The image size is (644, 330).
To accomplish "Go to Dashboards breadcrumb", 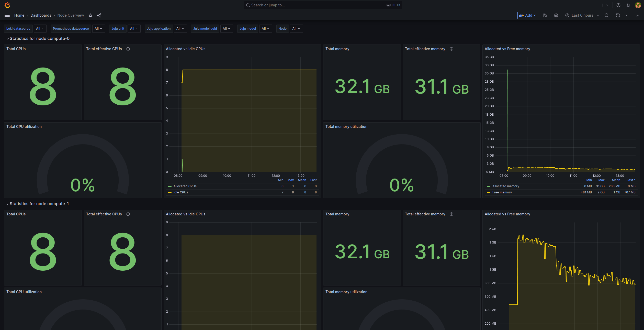I will tap(41, 15).
